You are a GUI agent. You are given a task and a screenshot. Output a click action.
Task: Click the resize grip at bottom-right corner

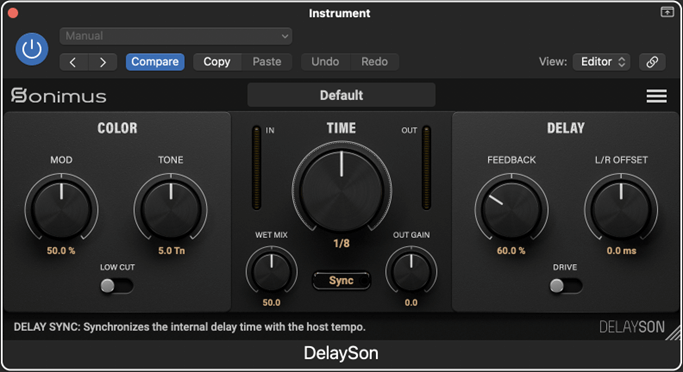674,333
